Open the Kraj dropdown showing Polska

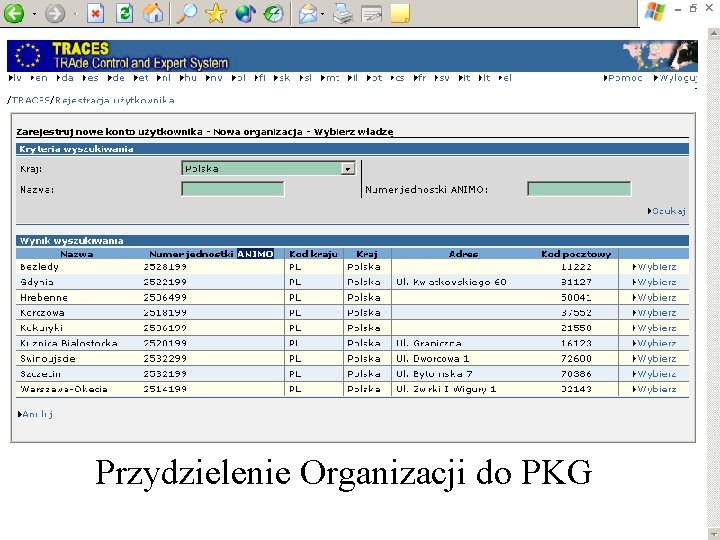click(x=269, y=169)
